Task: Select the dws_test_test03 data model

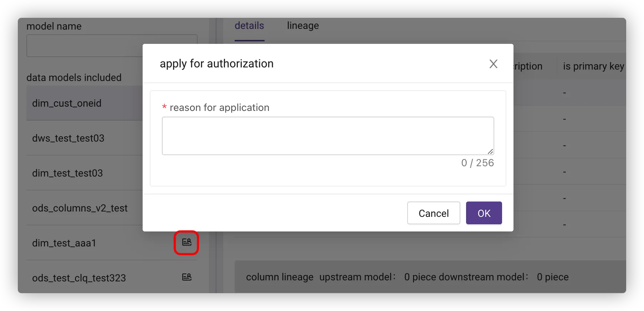Action: point(68,138)
